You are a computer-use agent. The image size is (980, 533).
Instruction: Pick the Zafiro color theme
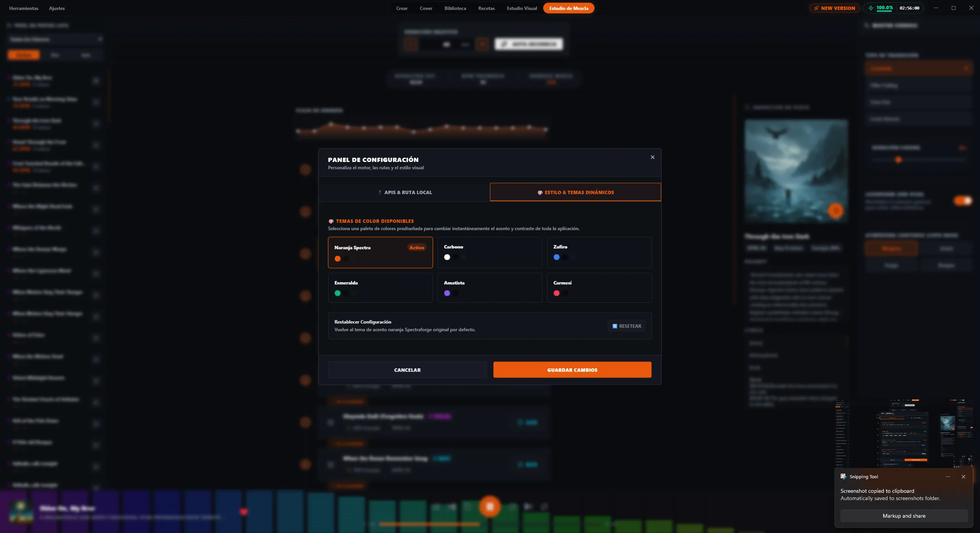tap(599, 252)
